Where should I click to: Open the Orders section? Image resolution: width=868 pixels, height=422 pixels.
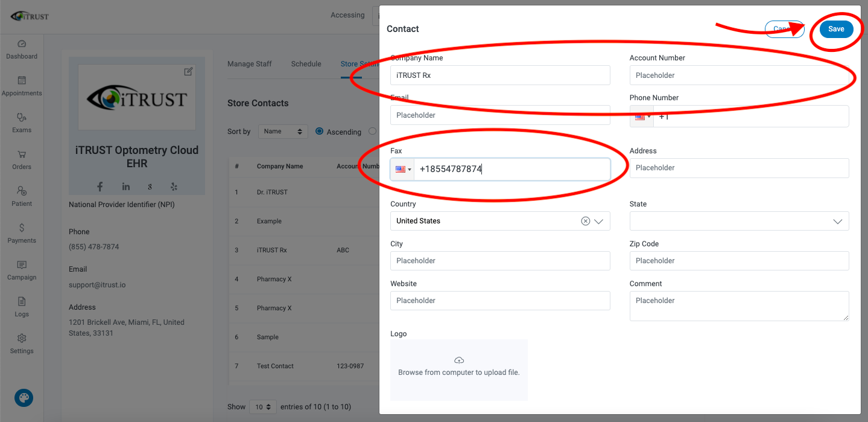pos(22,160)
